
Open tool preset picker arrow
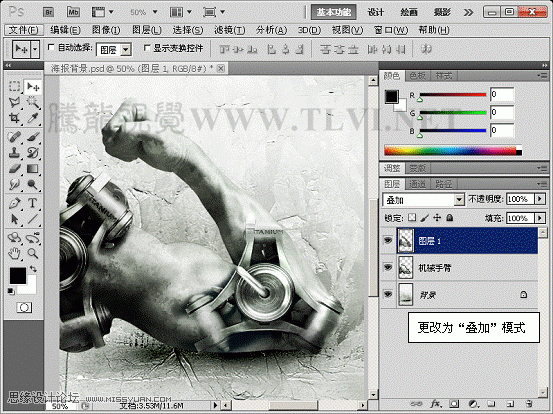pyautogui.click(x=35, y=49)
